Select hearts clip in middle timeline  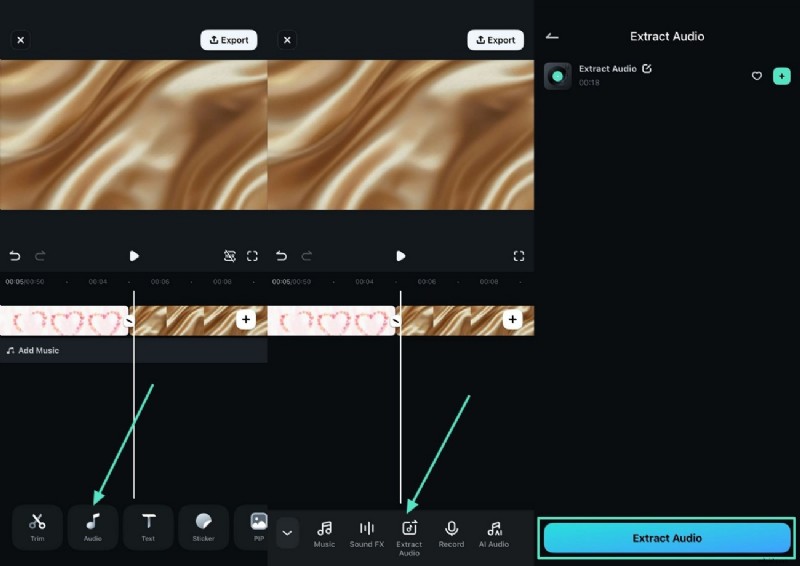pos(331,321)
